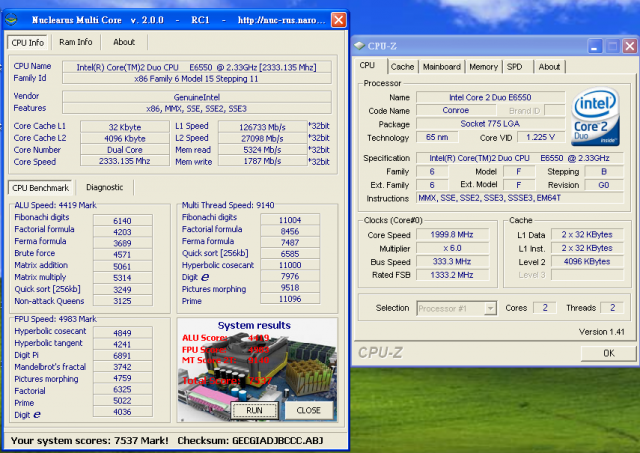Click the Matrix multiply value 5314

pyautogui.click(x=122, y=278)
